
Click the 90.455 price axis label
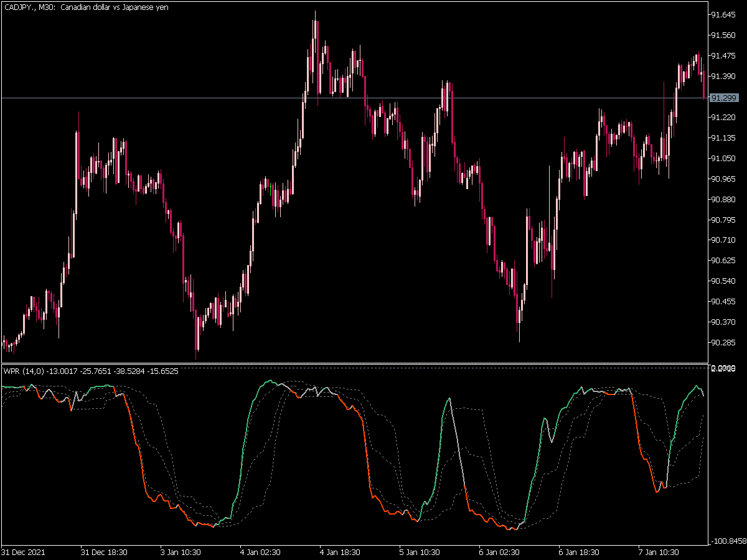(x=723, y=301)
